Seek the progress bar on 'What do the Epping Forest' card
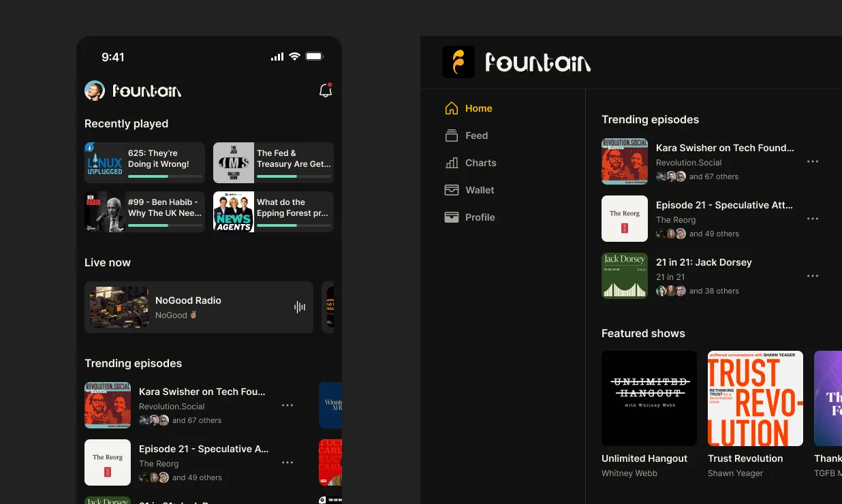 tap(294, 225)
